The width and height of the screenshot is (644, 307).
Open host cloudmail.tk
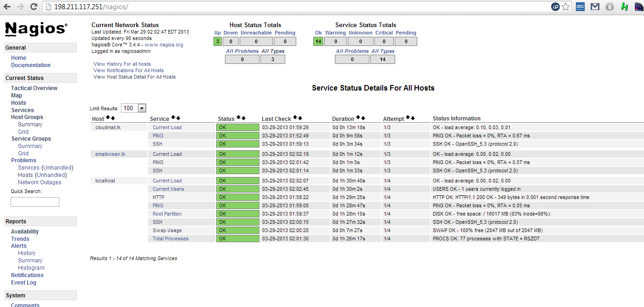[108, 127]
